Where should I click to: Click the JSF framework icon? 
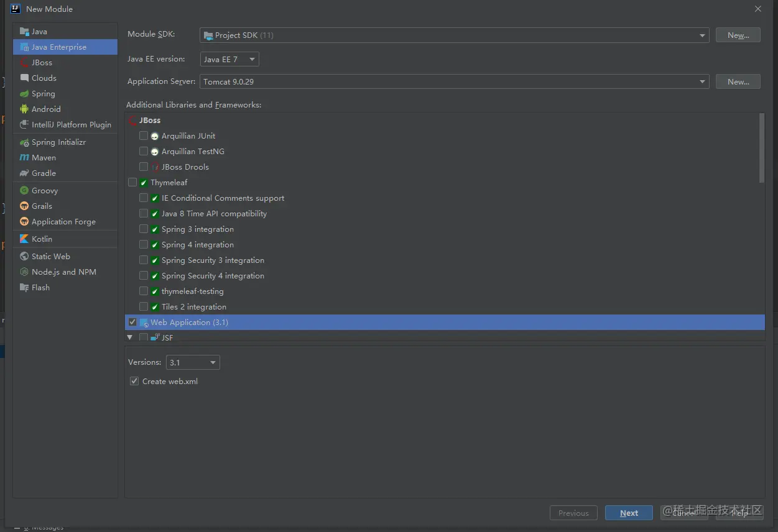click(x=155, y=337)
